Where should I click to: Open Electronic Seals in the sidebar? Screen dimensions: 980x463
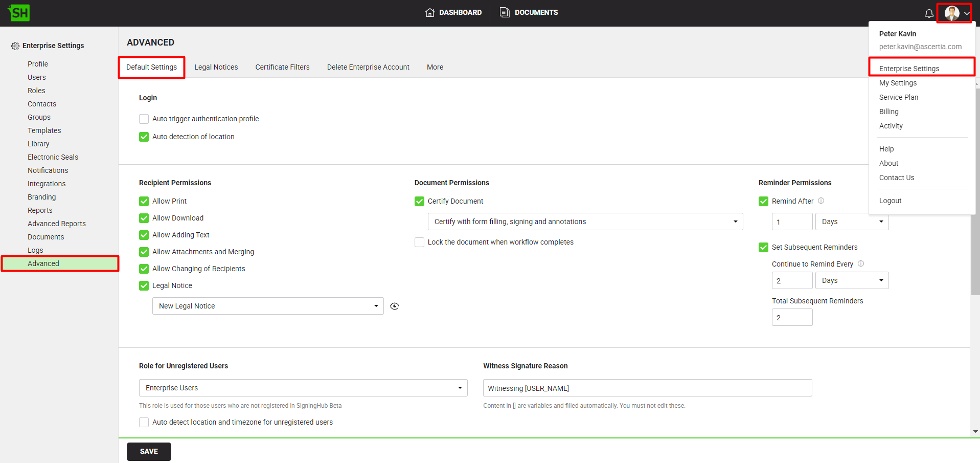tap(53, 157)
